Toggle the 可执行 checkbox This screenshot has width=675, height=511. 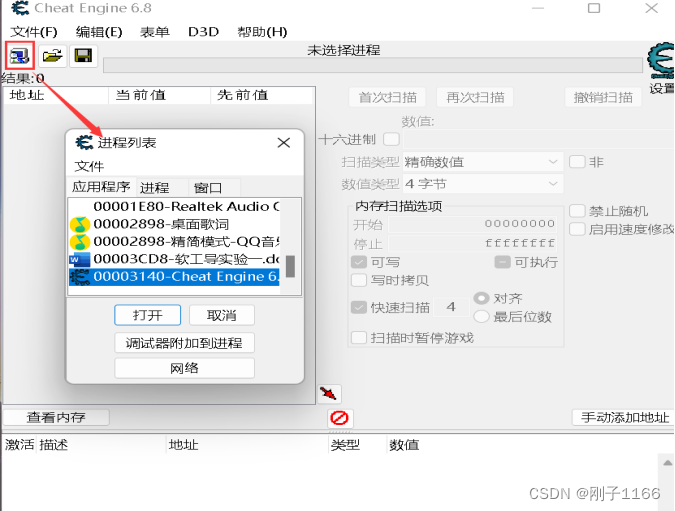[502, 262]
